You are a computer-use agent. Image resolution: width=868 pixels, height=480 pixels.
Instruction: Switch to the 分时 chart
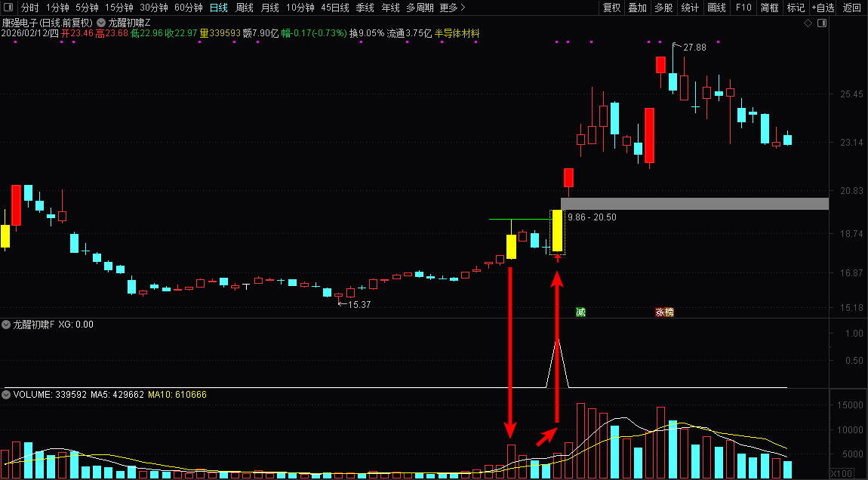pos(30,8)
